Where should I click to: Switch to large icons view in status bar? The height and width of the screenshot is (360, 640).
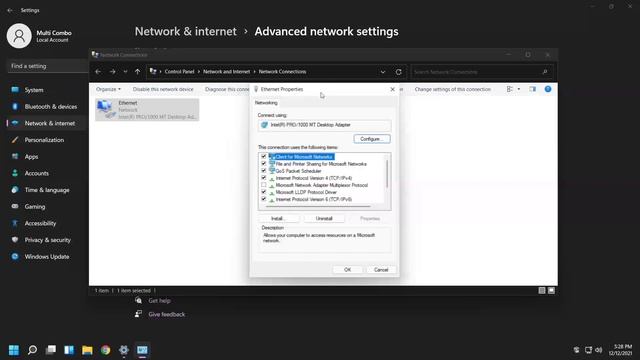click(x=551, y=291)
